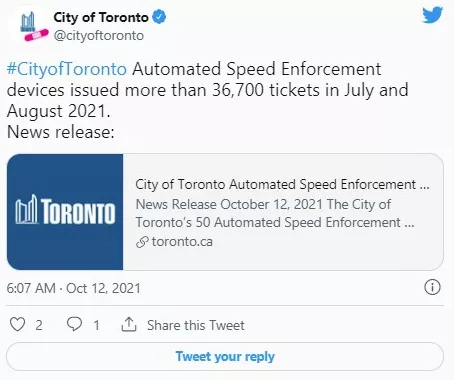Image resolution: width=454 pixels, height=380 pixels.
Task: Open the @cityoftoronto handle
Action: tap(99, 35)
